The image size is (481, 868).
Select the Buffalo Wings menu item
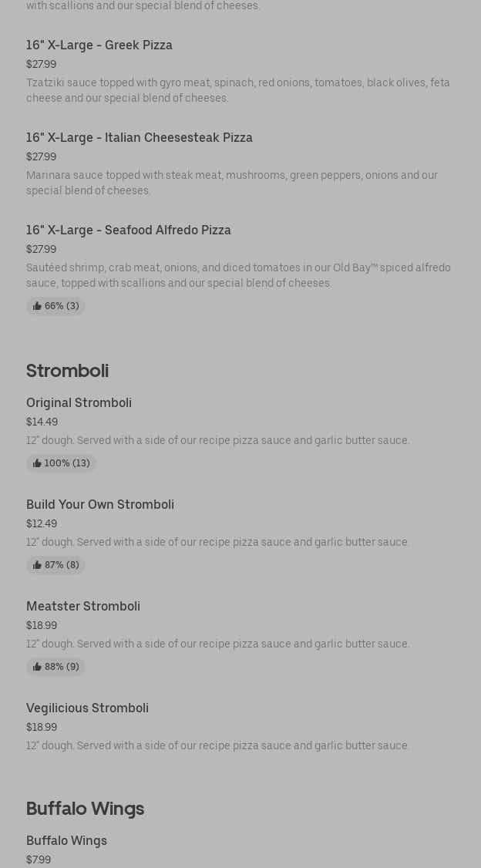pos(66,840)
